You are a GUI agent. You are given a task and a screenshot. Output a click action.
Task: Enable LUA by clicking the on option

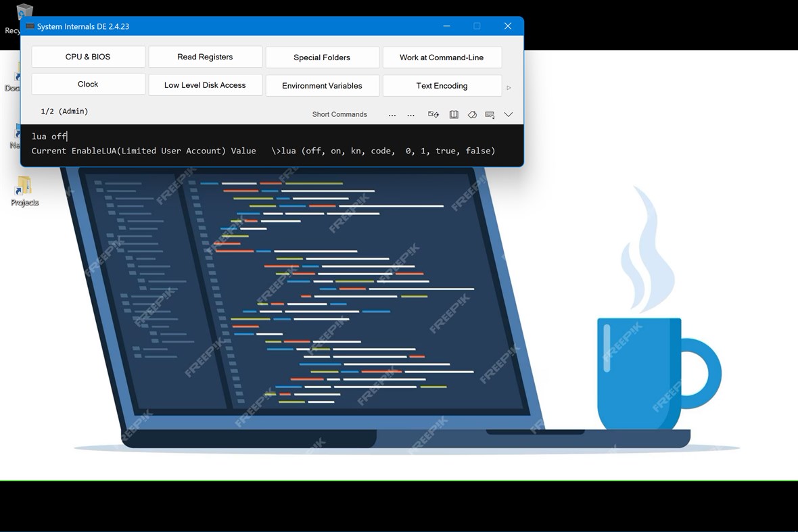coord(335,151)
